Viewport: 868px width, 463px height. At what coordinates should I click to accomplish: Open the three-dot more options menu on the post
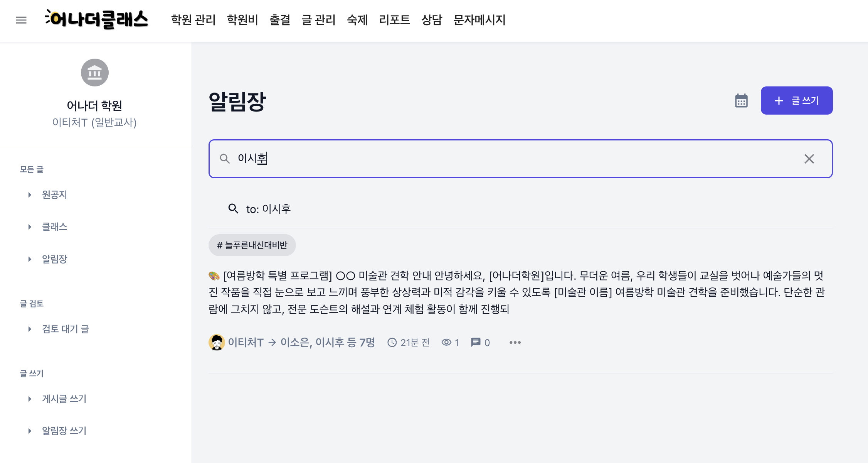515,343
